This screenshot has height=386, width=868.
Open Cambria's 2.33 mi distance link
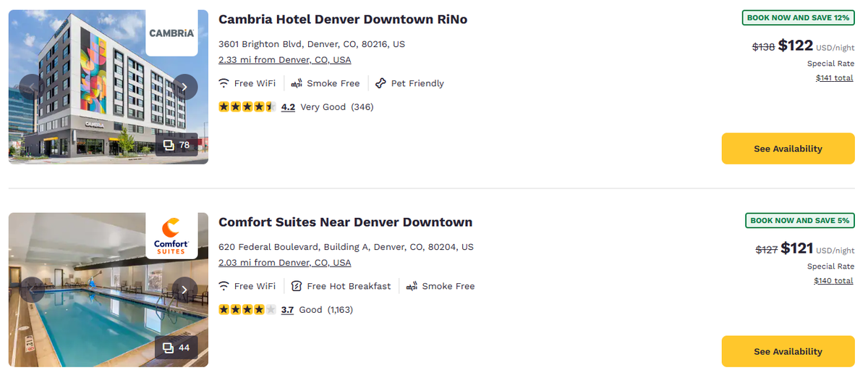click(x=284, y=60)
